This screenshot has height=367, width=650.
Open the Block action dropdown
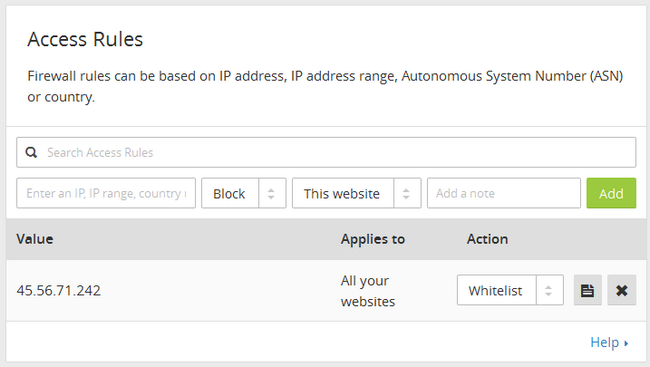[x=244, y=193]
